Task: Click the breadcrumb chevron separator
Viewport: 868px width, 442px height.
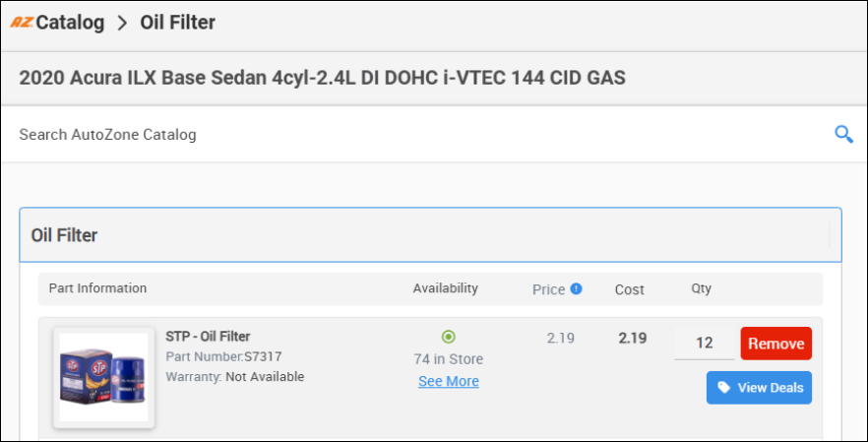Action: coord(122,23)
